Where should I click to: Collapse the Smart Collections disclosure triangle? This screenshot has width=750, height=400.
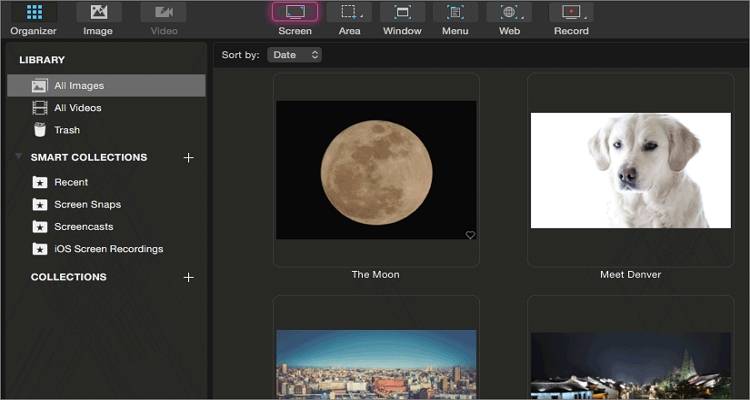click(x=19, y=156)
